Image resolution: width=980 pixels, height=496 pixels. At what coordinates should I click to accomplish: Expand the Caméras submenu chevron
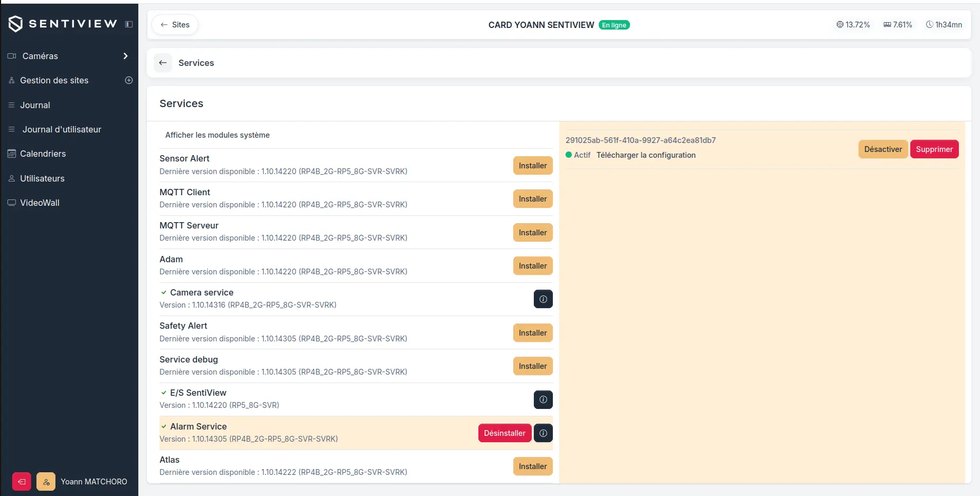126,56
